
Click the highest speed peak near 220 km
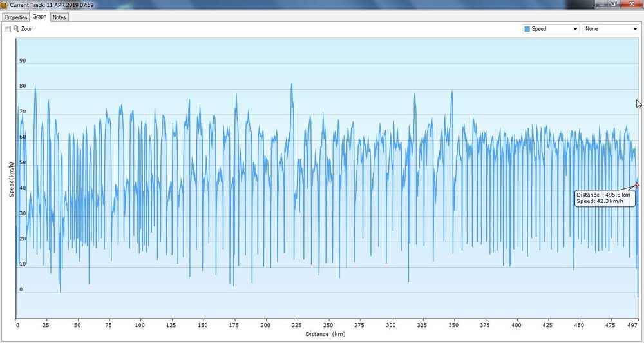(292, 83)
